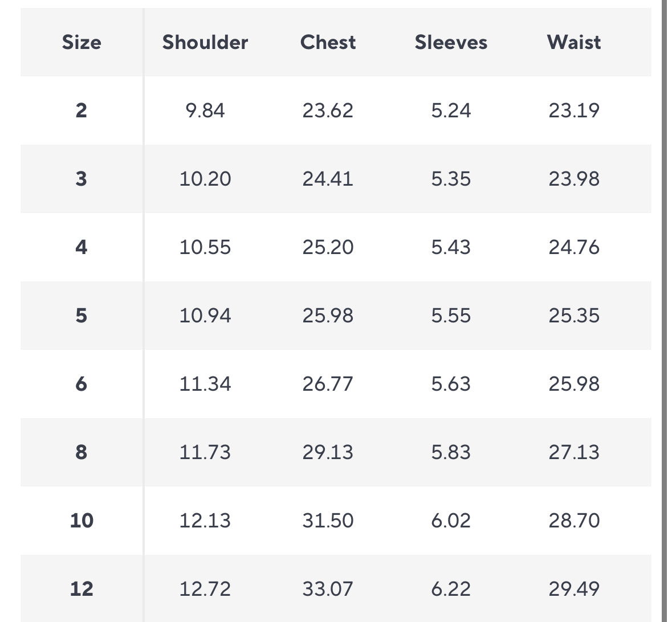This screenshot has height=622, width=672.
Task: Select the Chest column header
Action: click(x=328, y=42)
